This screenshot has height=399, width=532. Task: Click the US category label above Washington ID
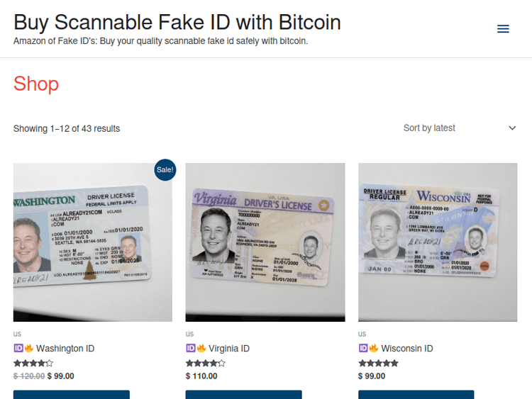17,334
